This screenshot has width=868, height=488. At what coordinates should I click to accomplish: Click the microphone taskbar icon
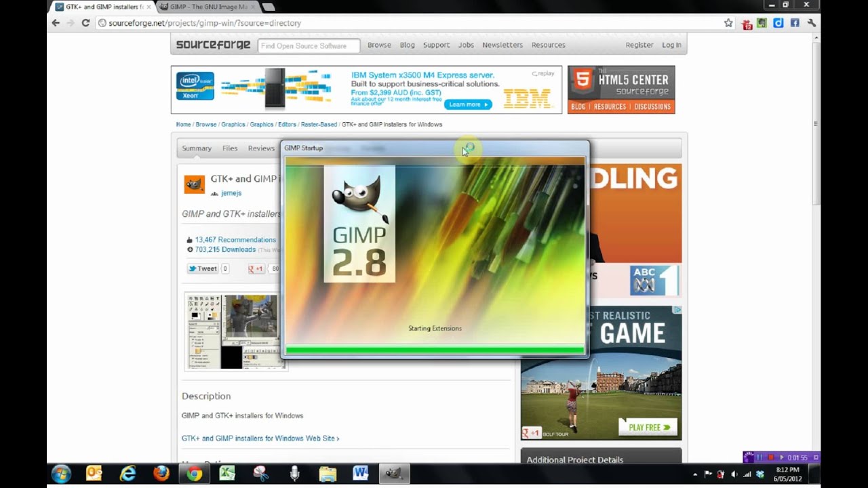(x=294, y=473)
